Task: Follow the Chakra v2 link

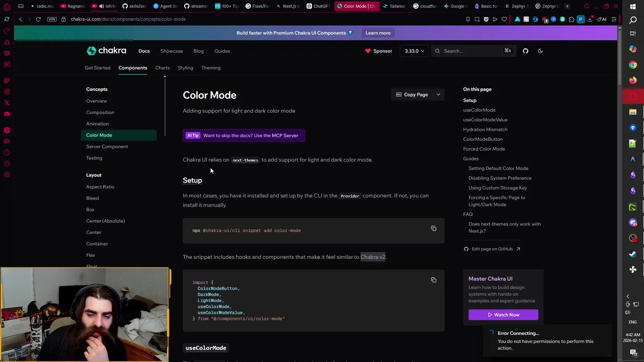Action: 373,257
